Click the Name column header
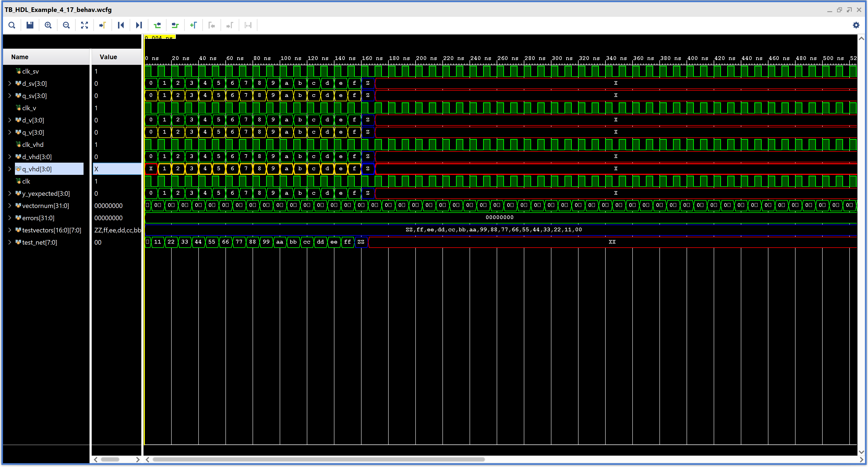The width and height of the screenshot is (868, 467). 20,57
